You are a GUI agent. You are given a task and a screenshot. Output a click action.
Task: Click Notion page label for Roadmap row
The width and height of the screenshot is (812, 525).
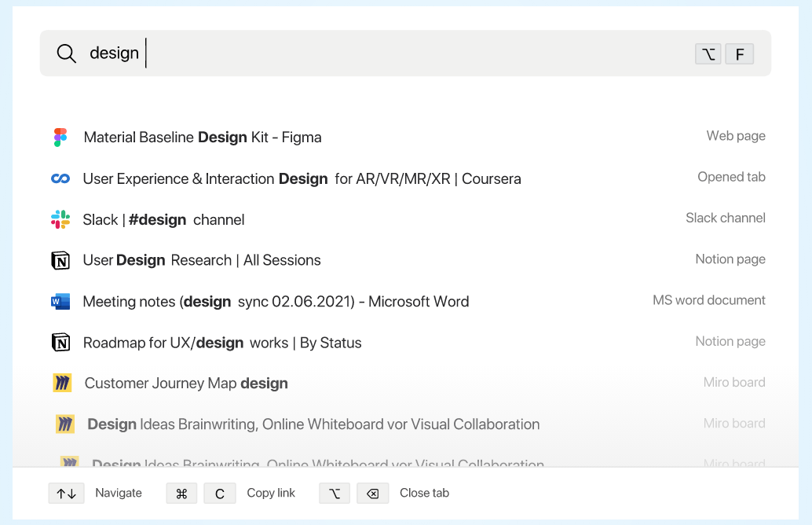[730, 342]
